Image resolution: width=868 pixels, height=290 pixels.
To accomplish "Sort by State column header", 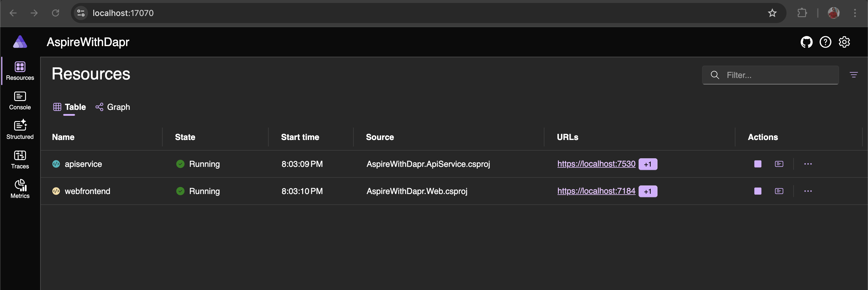I will [x=185, y=137].
